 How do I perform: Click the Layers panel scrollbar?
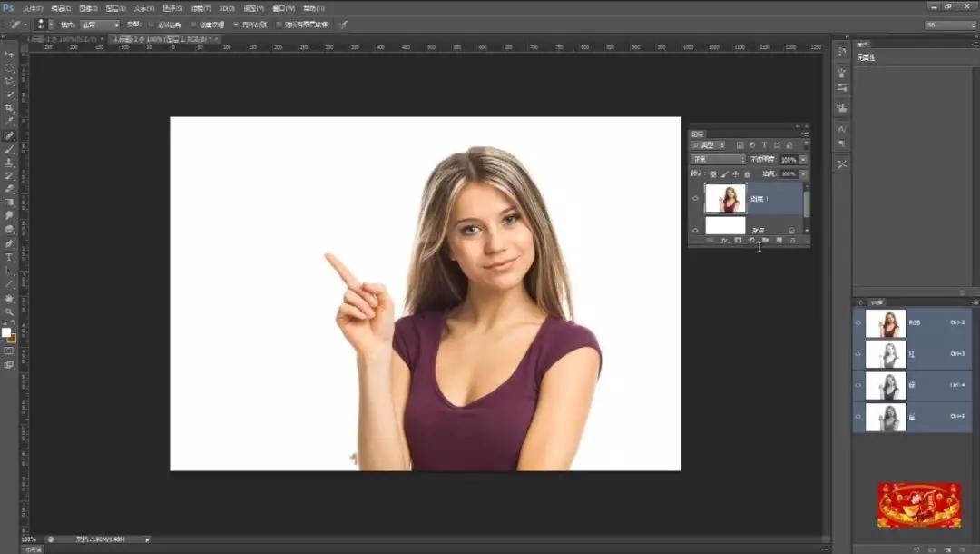(807, 203)
